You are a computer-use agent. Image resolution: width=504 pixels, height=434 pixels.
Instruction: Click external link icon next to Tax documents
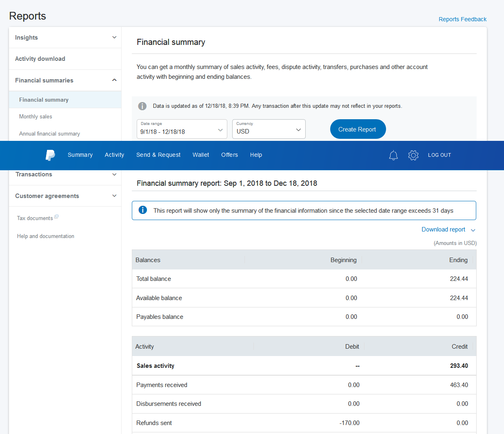coord(56,217)
